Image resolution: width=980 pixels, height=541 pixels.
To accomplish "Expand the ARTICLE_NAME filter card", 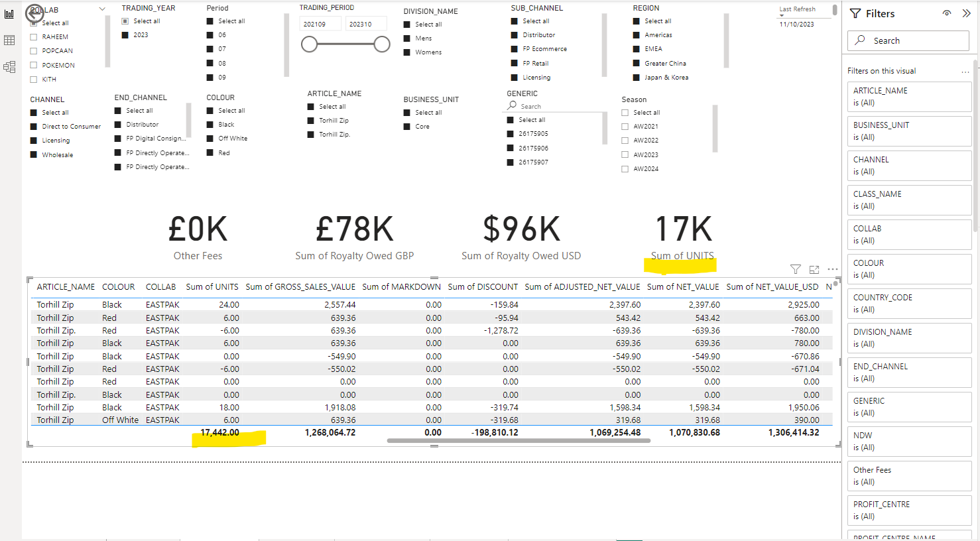I will point(909,97).
